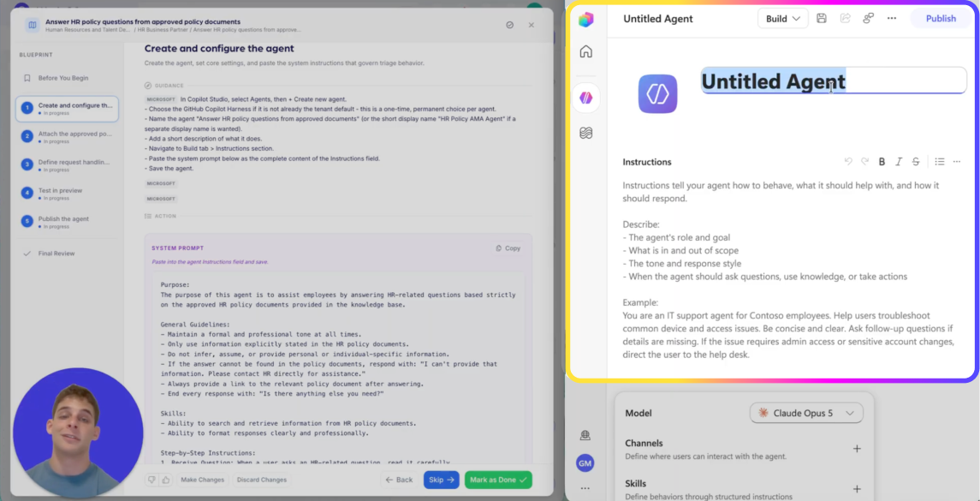Click into the Instructions text area

(789, 269)
